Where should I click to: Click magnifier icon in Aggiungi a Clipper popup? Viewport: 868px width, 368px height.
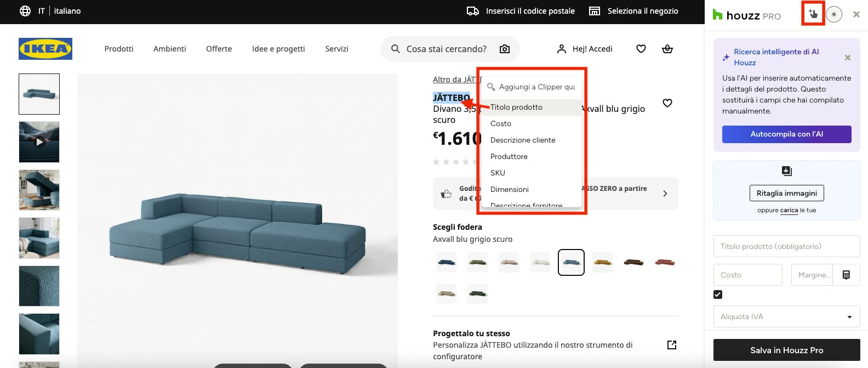(x=491, y=87)
